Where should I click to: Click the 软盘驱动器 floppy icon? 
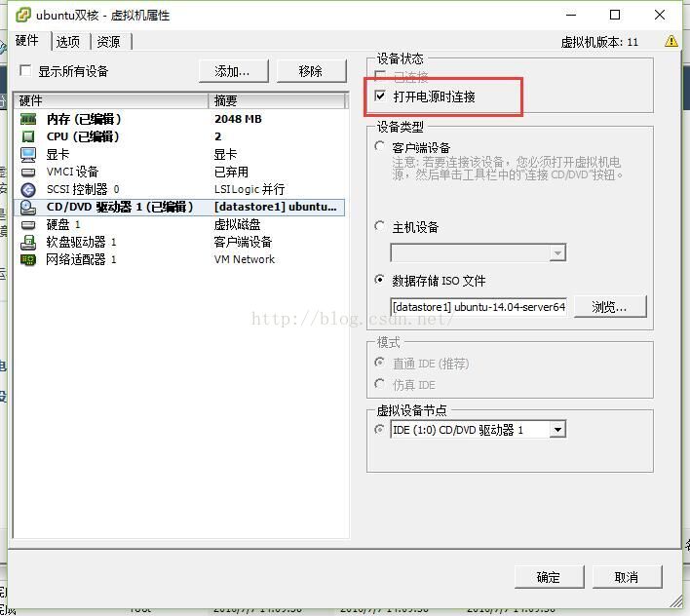(x=28, y=242)
